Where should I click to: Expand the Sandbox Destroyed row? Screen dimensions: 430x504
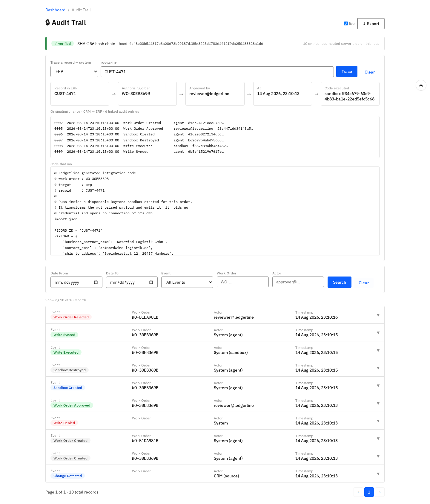[x=215, y=368]
